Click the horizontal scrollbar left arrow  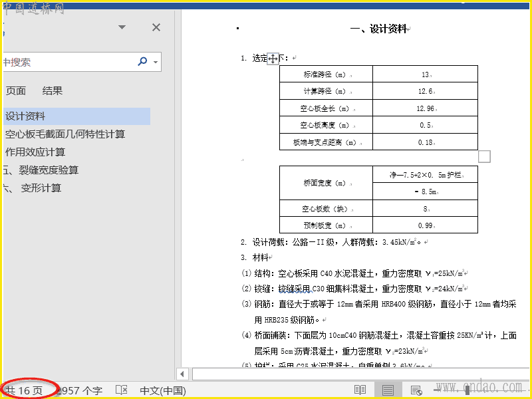tap(182, 374)
